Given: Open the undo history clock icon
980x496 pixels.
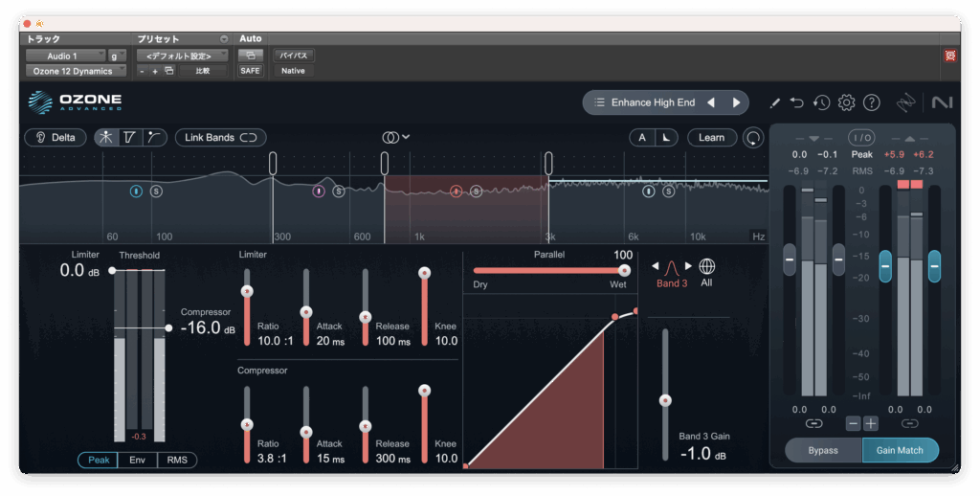Looking at the screenshot, I should [x=821, y=102].
